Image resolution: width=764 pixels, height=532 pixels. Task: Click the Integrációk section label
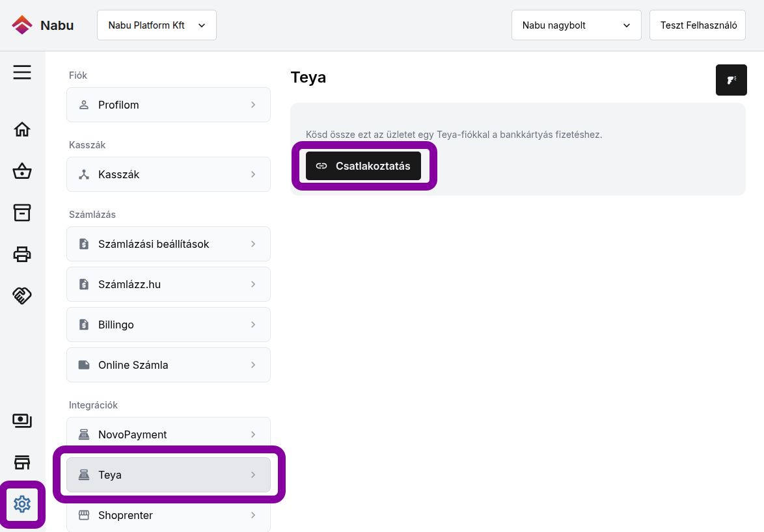[94, 405]
